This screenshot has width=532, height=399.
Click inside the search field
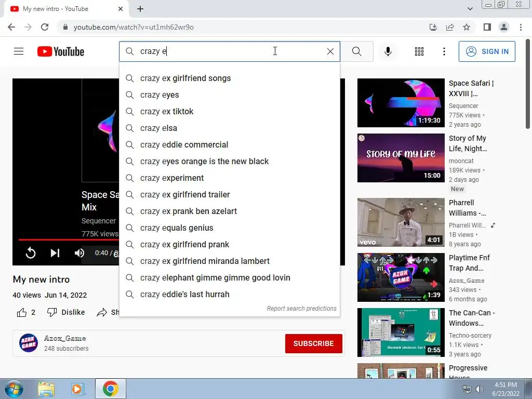click(230, 51)
